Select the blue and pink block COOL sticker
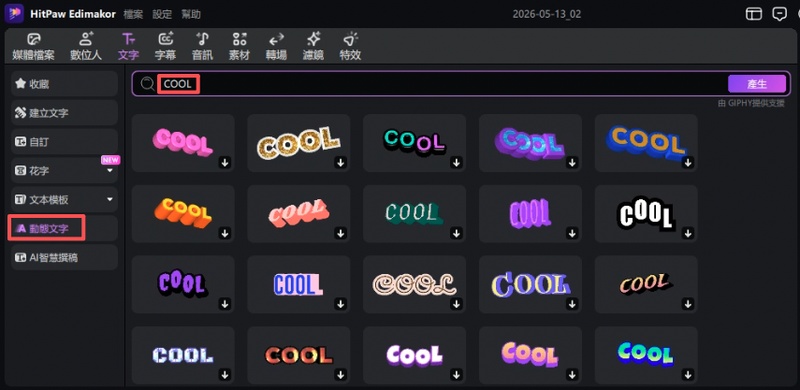Screen dimensions: 800x390 298,284
